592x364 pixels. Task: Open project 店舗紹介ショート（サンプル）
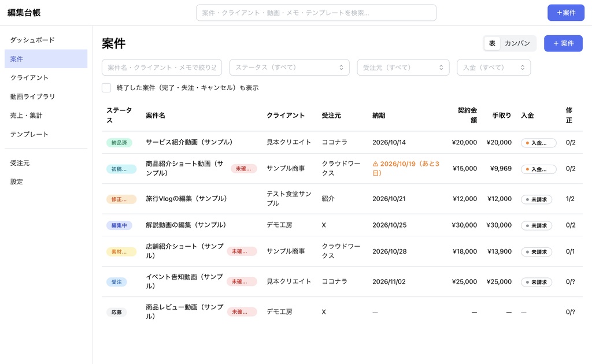(184, 251)
